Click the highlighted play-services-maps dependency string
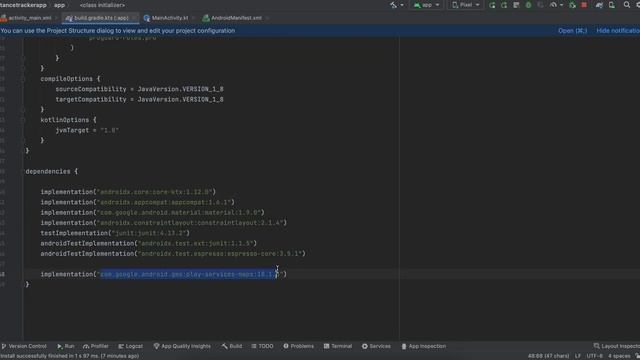This screenshot has height=360, width=640. 189,274
